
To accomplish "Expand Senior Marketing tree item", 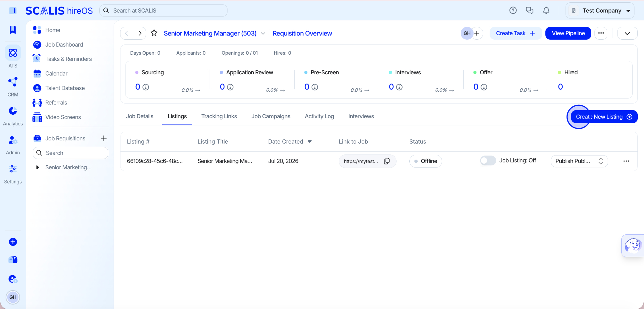I will [37, 167].
